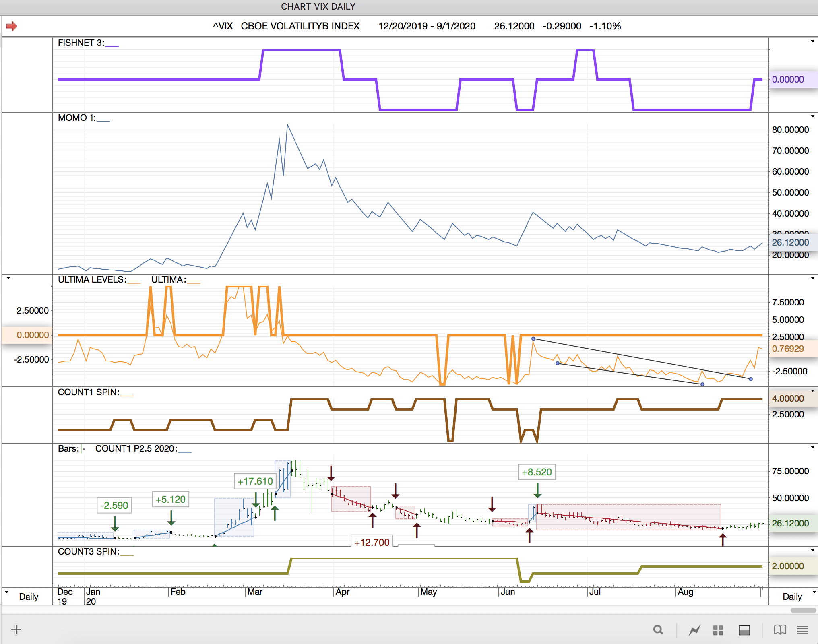This screenshot has height=644, width=818.
Task: Toggle the split pane layout icon
Action: click(744, 630)
